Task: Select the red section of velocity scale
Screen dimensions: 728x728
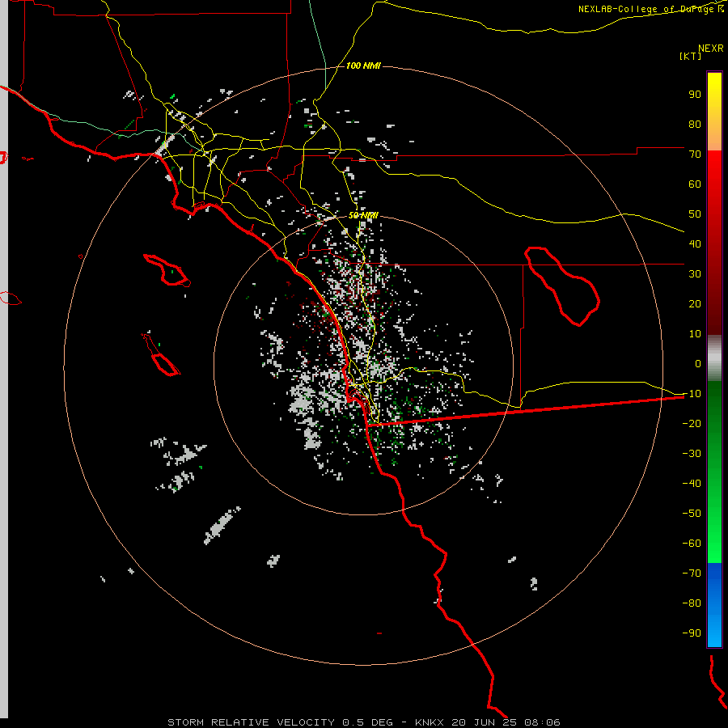Action: point(714,243)
